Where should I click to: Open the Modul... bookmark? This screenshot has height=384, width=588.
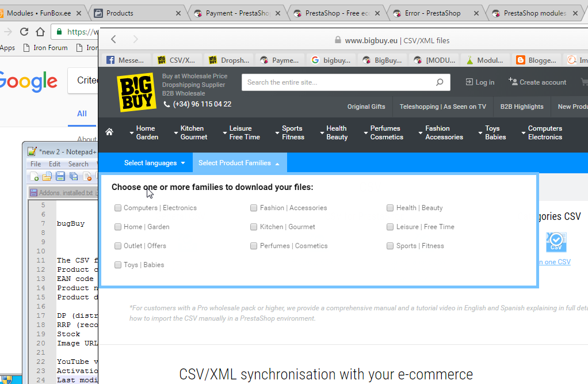(x=485, y=60)
